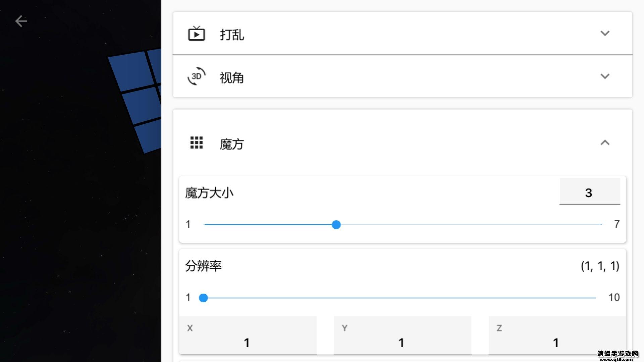This screenshot has height=362, width=644.
Task: Collapse the 魔方 section with up chevron
Action: pyautogui.click(x=605, y=143)
